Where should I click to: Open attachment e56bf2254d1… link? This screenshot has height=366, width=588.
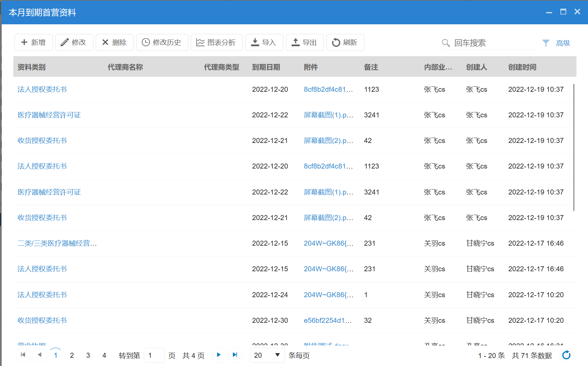coord(328,320)
